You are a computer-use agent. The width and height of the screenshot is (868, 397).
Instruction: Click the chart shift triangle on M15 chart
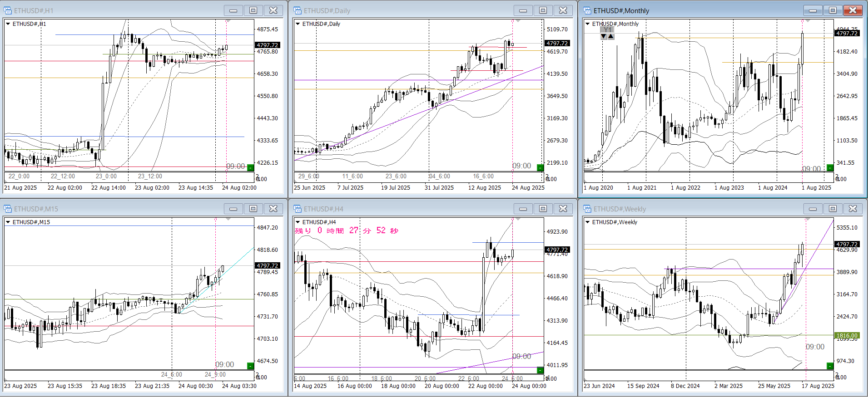228,219
